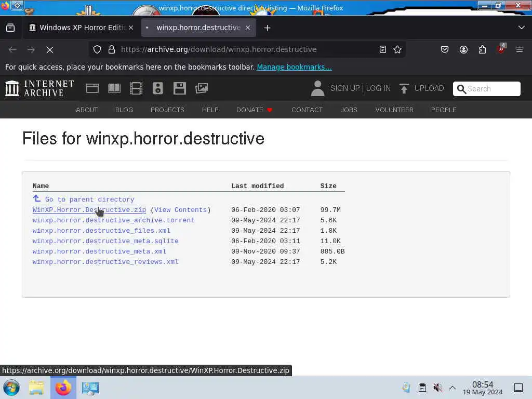Open the PEOPLE menu item

point(444,110)
